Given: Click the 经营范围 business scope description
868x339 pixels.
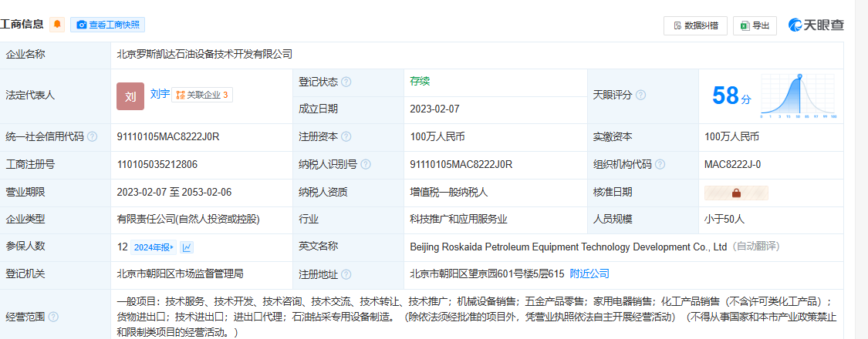Looking at the screenshot, I should pos(477,317).
